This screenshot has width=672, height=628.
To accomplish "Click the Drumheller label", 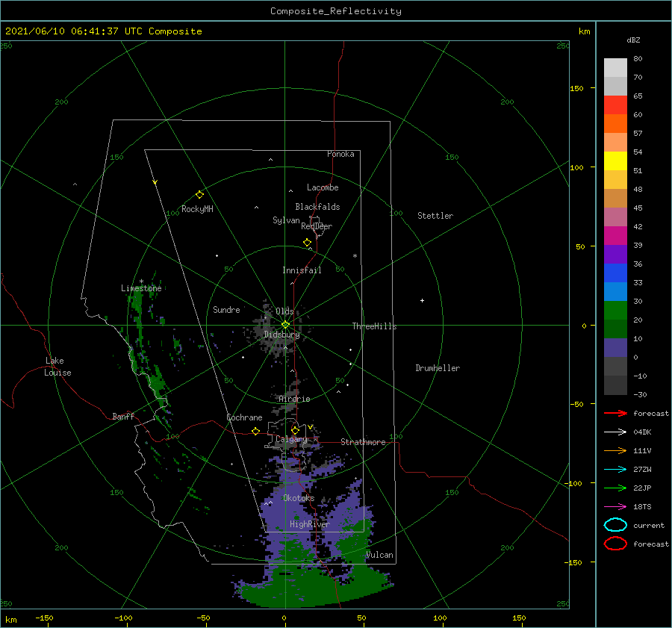I will click(437, 368).
